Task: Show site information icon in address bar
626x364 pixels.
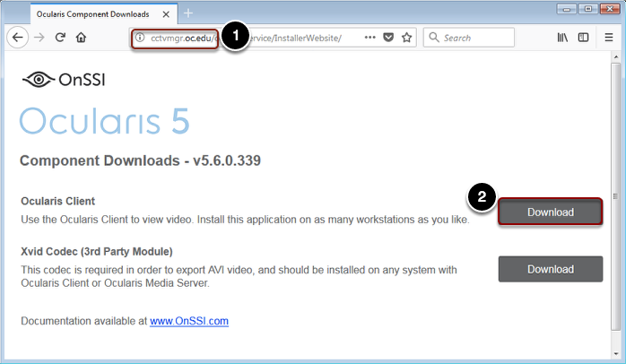Action: point(140,38)
